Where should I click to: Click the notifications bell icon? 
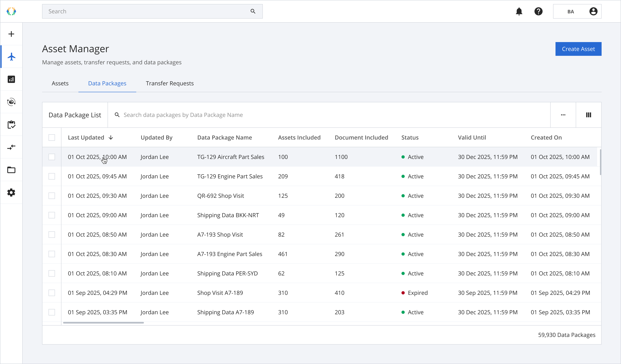point(519,11)
